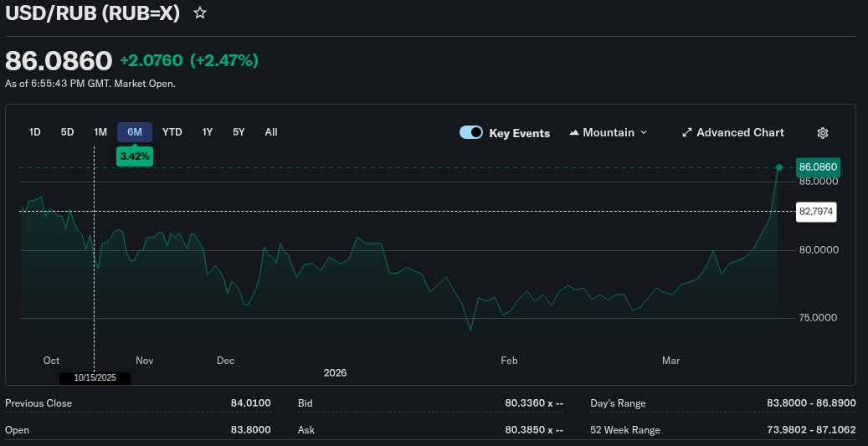Viewport: 868px width, 446px height.
Task: Select the 1M time range
Action: pos(100,132)
